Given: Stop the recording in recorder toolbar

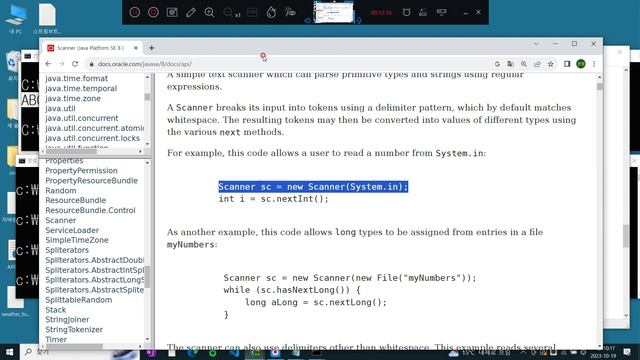Looking at the screenshot, I should click(x=153, y=12).
